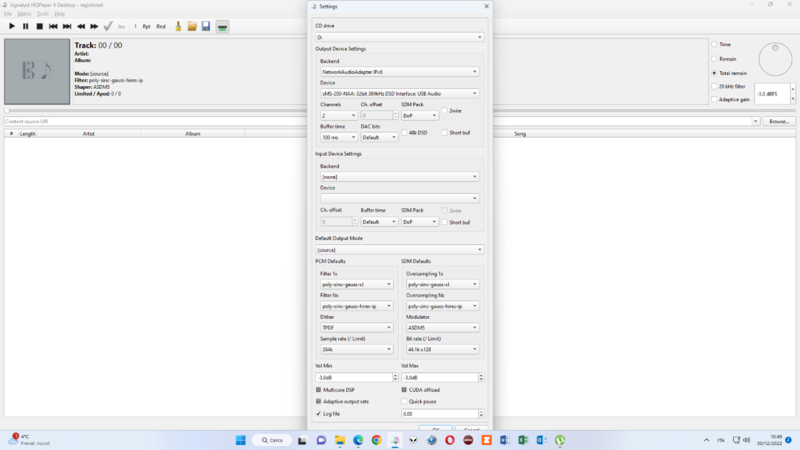Click the Album column header

[x=193, y=134]
